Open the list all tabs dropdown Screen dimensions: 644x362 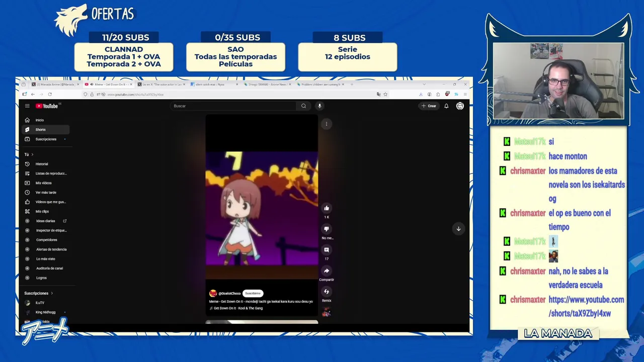pyautogui.click(x=424, y=84)
